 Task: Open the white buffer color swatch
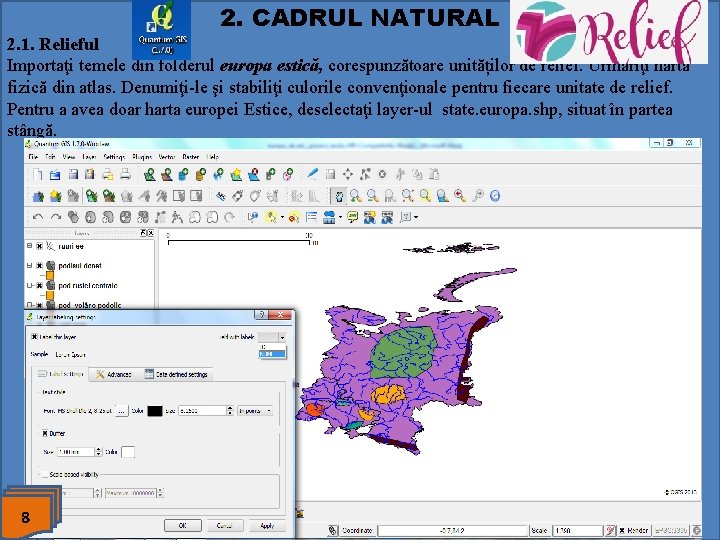128,452
